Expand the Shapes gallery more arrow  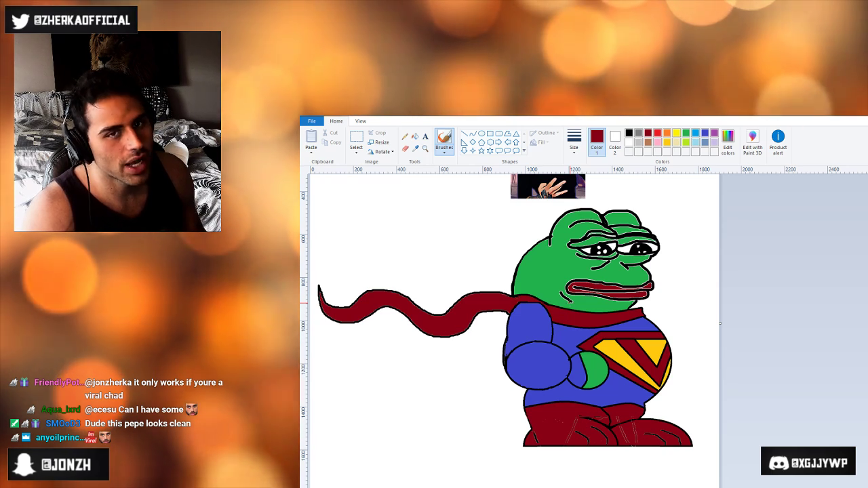524,150
